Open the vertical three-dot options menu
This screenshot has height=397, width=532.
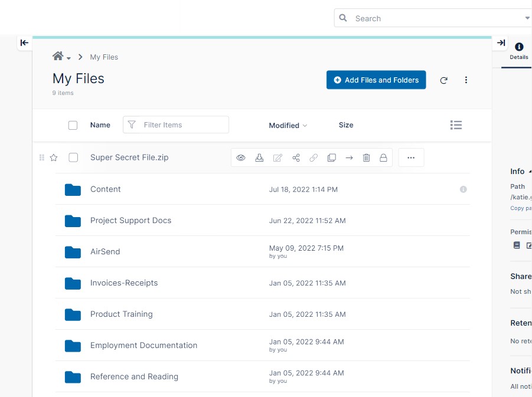[466, 80]
